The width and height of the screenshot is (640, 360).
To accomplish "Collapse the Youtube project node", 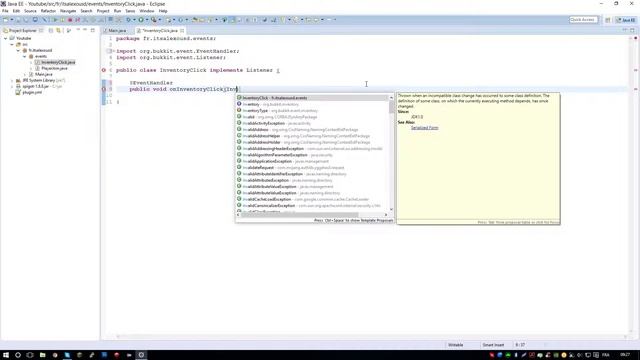I will (x=6, y=38).
